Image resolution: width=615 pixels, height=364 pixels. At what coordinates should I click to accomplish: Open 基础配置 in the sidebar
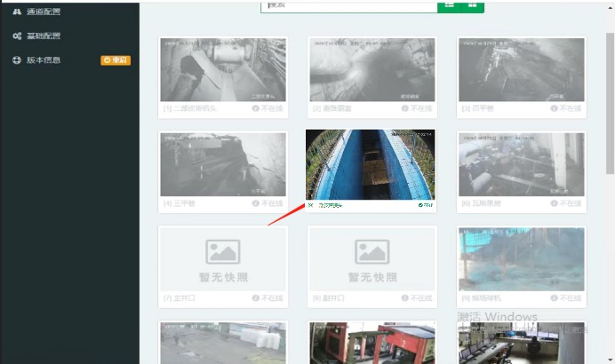tap(44, 36)
